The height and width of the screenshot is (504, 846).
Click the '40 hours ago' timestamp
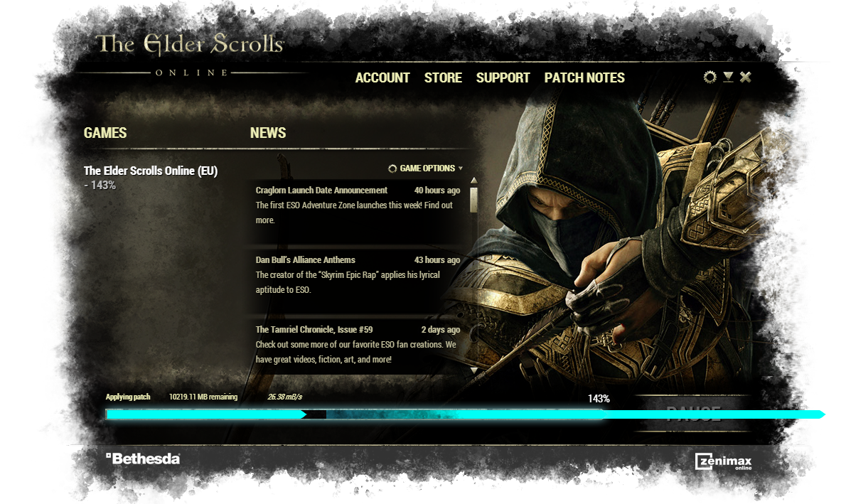pyautogui.click(x=437, y=190)
